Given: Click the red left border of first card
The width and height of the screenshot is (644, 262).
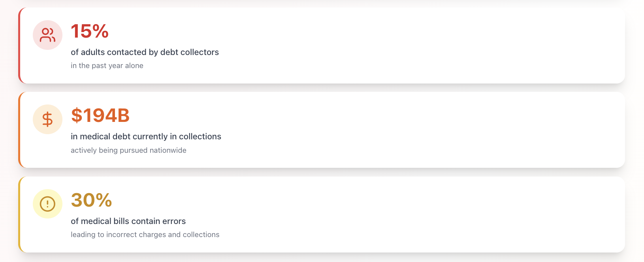Looking at the screenshot, I should tap(19, 46).
